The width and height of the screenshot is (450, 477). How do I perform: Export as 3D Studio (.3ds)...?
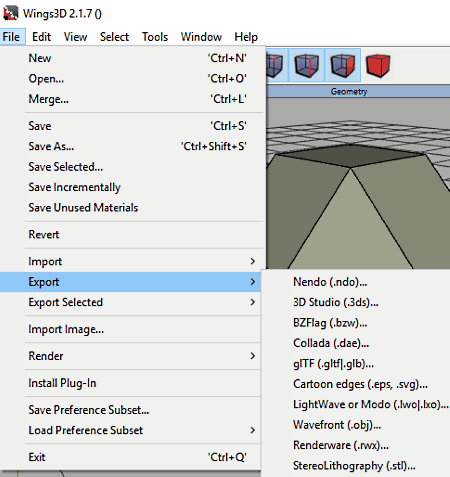pos(356,302)
